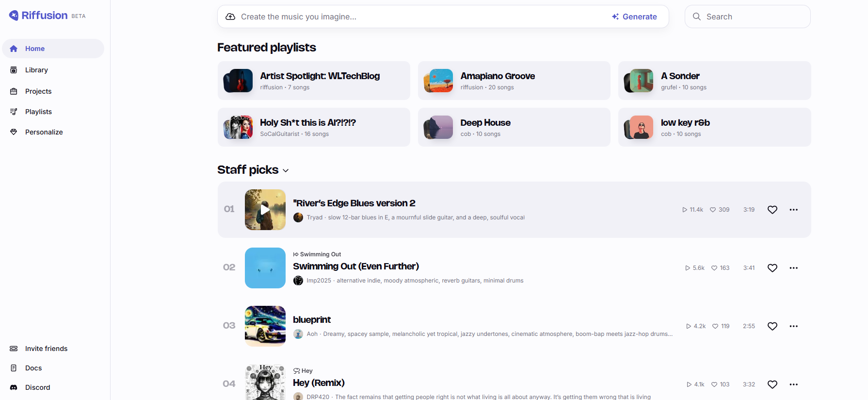The image size is (868, 400).
Task: Click the Library icon
Action: [14, 70]
